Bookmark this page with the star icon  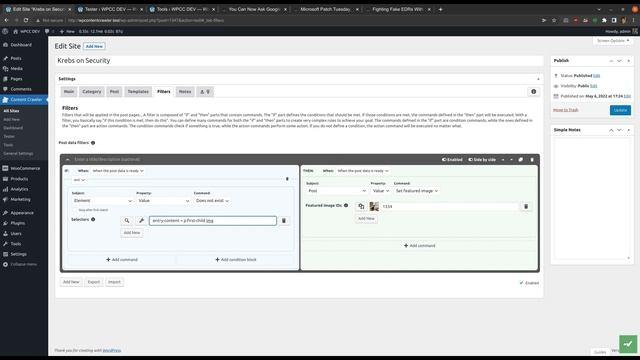click(x=554, y=20)
